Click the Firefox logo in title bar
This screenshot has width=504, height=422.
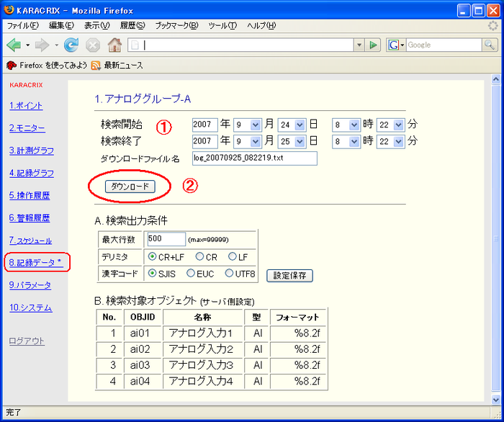click(x=9, y=10)
